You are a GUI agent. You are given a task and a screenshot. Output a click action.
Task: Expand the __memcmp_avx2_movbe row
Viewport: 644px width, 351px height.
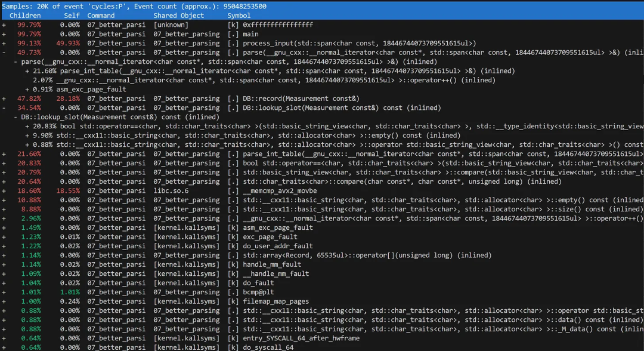point(4,190)
